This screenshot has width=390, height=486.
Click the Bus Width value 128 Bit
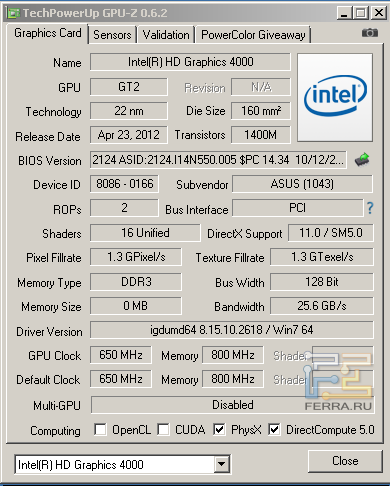click(x=322, y=282)
